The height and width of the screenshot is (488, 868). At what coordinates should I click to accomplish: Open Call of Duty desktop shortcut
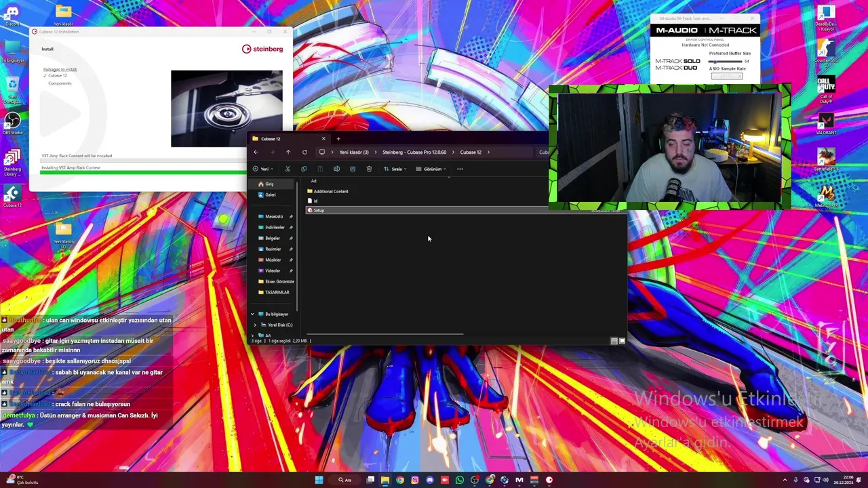pyautogui.click(x=825, y=87)
